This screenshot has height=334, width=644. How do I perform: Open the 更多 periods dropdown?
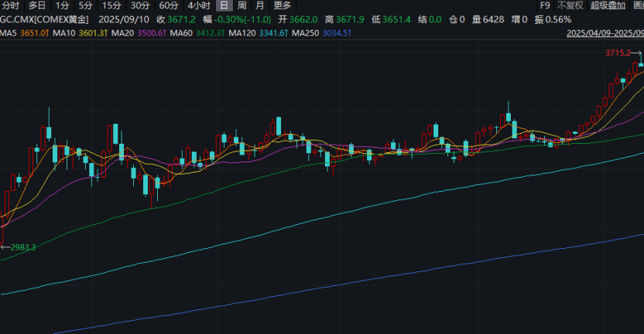tap(282, 5)
